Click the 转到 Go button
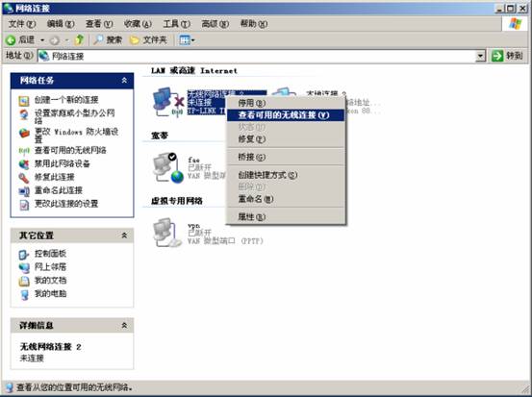 [x=507, y=56]
